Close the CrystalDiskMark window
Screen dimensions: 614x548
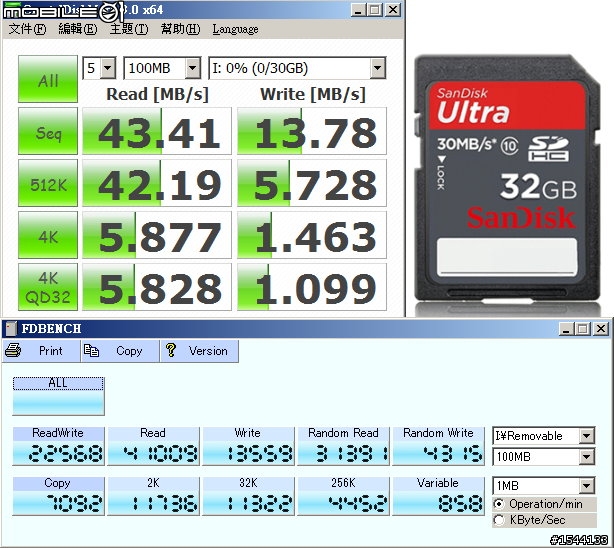point(393,10)
